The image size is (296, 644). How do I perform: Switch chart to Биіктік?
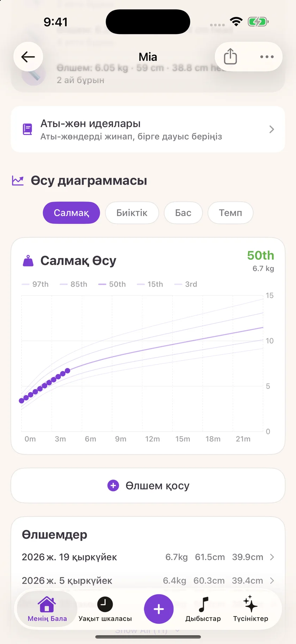(x=132, y=213)
